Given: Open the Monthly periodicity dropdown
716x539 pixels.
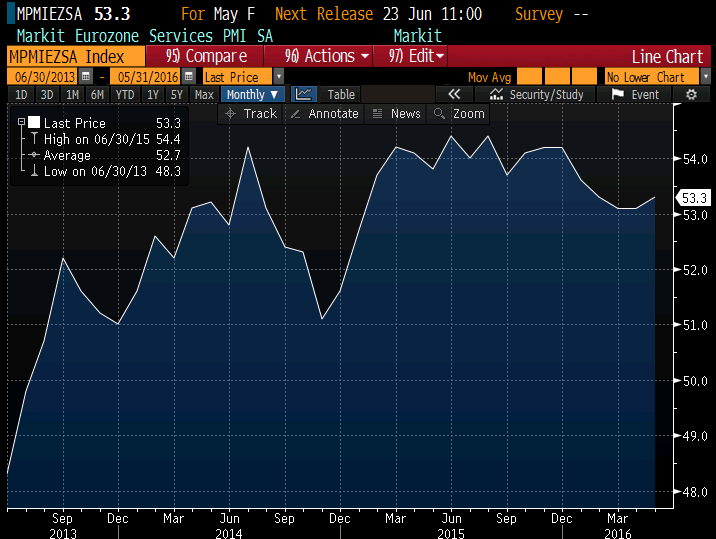Looking at the screenshot, I should pos(252,95).
